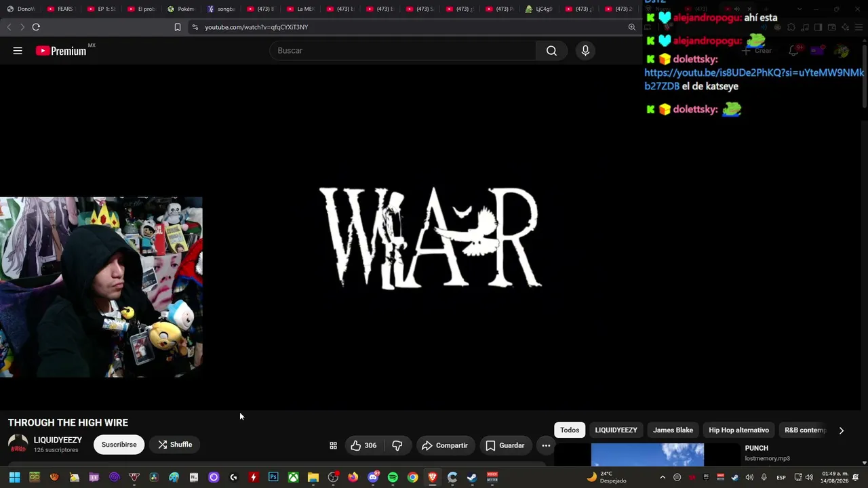Open Steam from the taskbar
This screenshot has height=488, width=868.
[x=472, y=477]
